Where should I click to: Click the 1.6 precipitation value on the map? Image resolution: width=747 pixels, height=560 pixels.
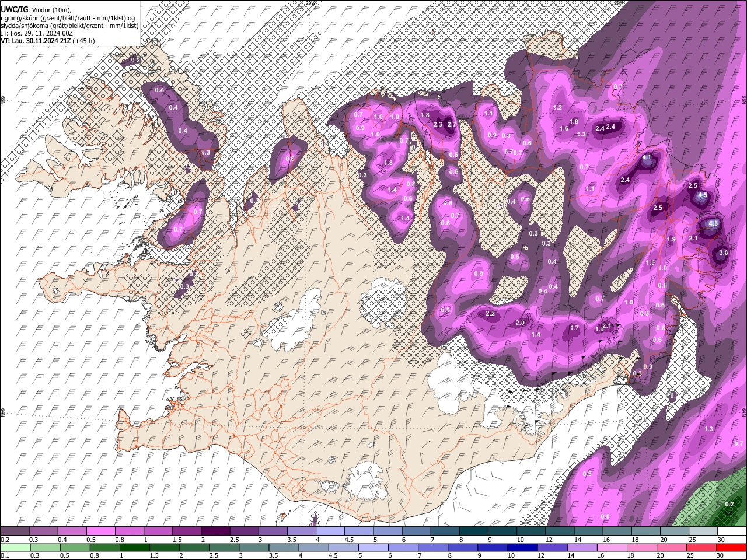[564, 129]
